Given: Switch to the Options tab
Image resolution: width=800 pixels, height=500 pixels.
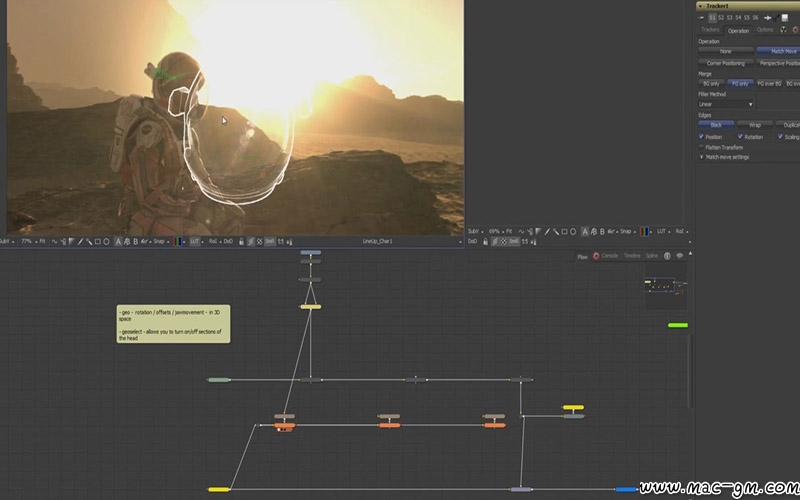Looking at the screenshot, I should 765,30.
